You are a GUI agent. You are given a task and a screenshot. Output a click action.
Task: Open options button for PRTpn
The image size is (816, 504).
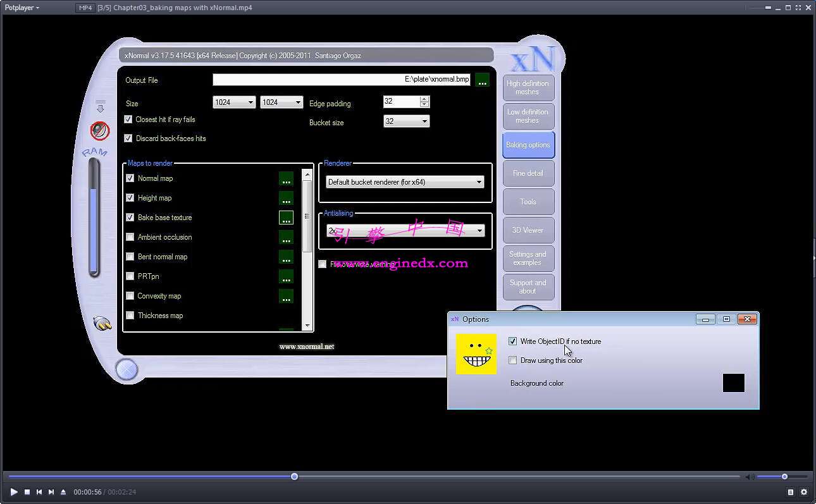(286, 277)
